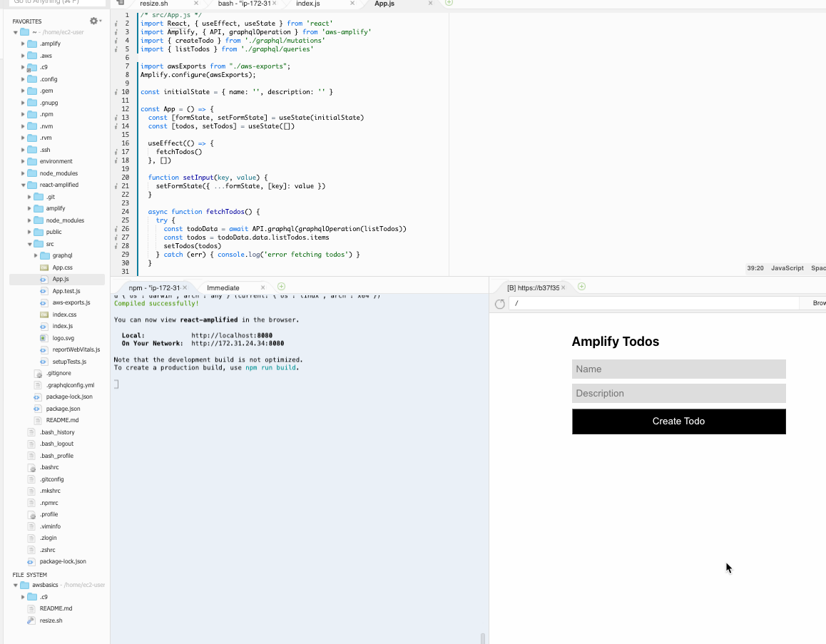Viewport: 826px width, 644px height.
Task: Expand the .amplify folder
Action: (23, 44)
